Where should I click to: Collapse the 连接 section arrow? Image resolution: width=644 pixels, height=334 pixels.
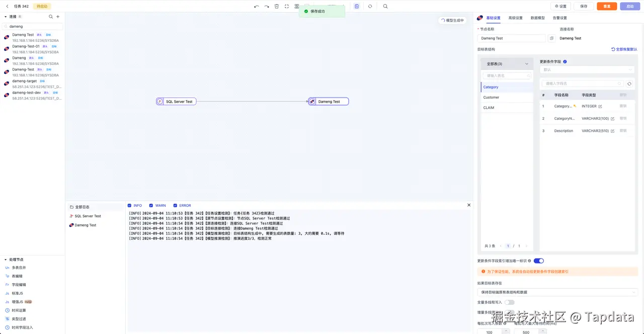coord(6,17)
